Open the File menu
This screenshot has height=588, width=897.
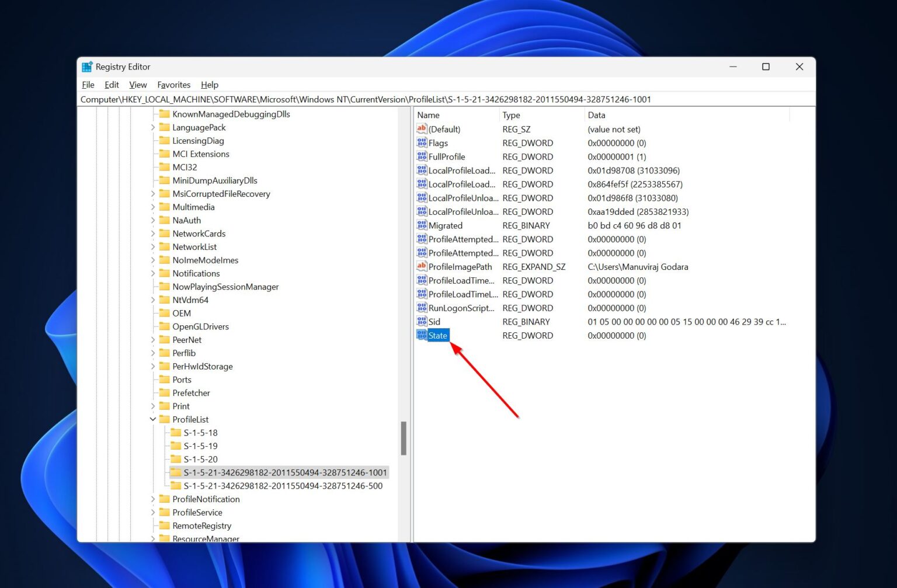(88, 85)
